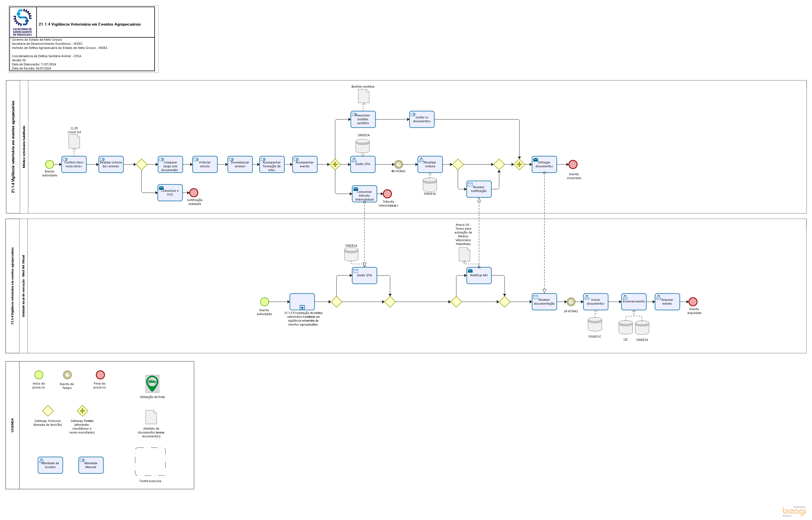812x520 pixels.
Task: Select the Acompanhar formação de lotes task
Action: [272, 165]
